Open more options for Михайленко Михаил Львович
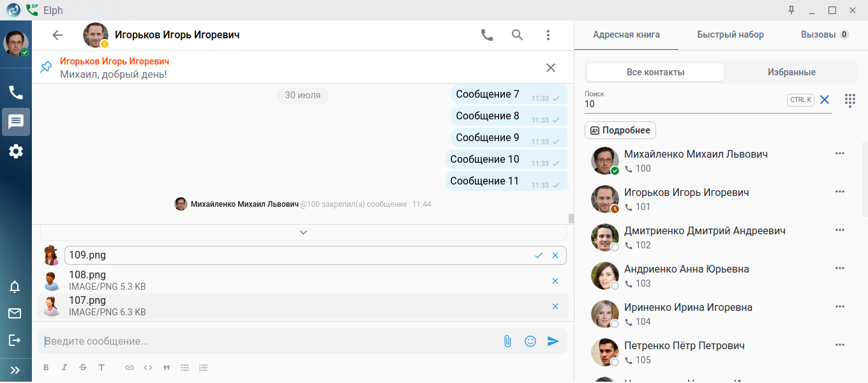Screen dimensions: 868x383 (x=840, y=153)
